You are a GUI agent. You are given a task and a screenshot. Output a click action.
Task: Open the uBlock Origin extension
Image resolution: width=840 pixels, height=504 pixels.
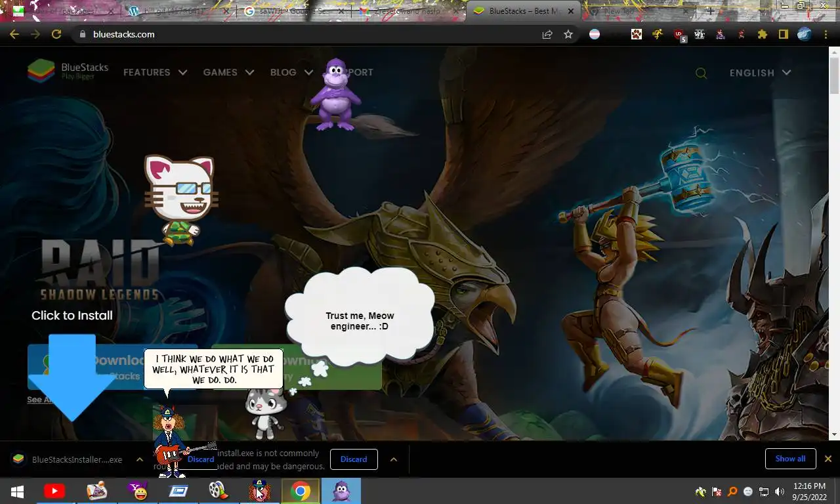(x=680, y=35)
